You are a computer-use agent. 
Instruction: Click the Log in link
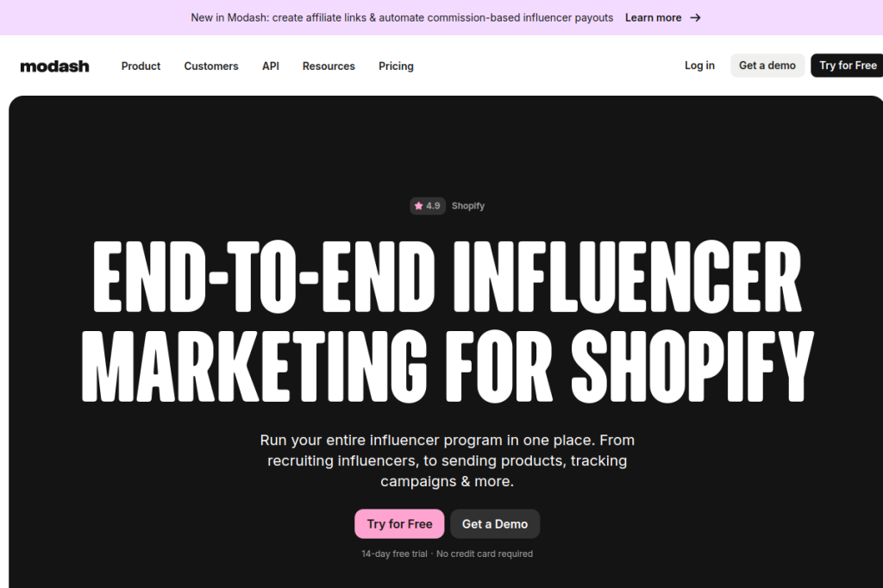(x=699, y=66)
